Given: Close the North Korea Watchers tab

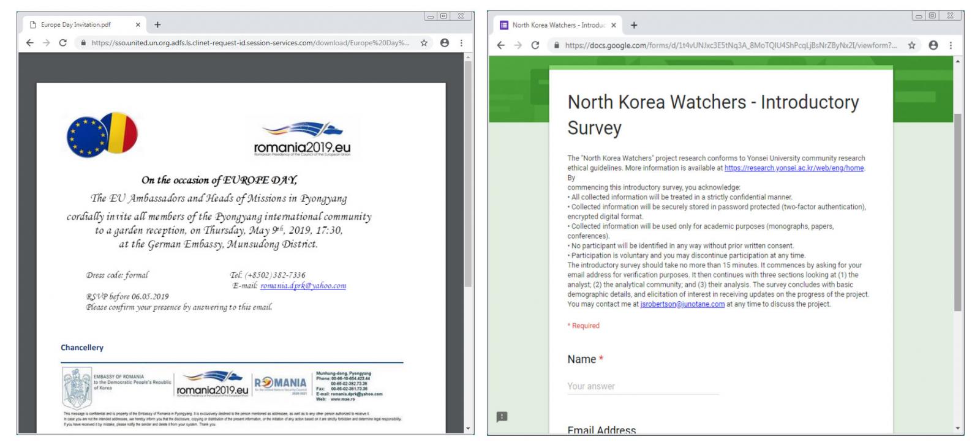Looking at the screenshot, I should pyautogui.click(x=614, y=25).
